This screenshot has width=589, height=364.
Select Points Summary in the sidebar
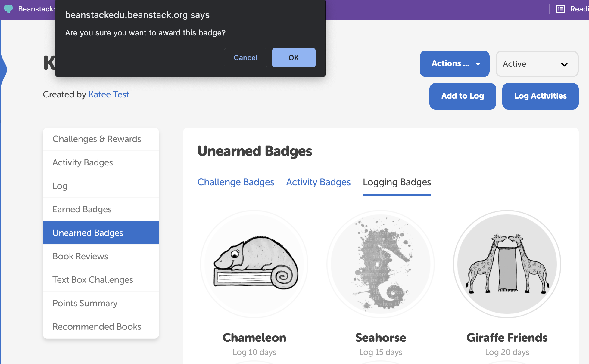click(85, 303)
